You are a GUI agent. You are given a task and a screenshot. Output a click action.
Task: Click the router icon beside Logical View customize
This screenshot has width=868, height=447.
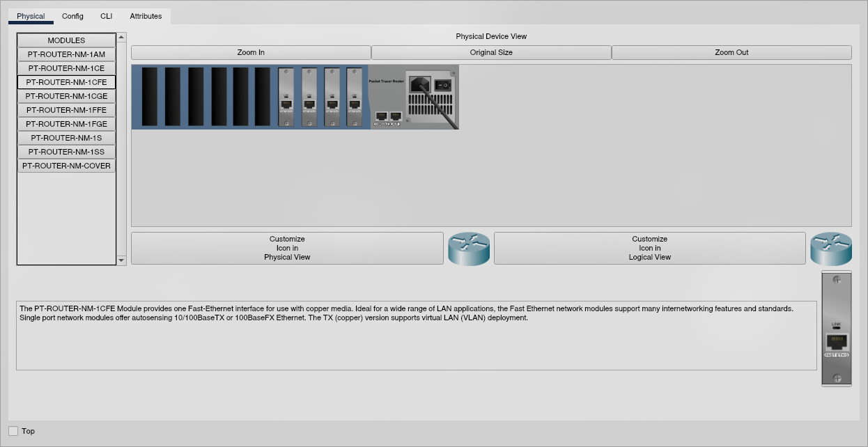pyautogui.click(x=831, y=249)
